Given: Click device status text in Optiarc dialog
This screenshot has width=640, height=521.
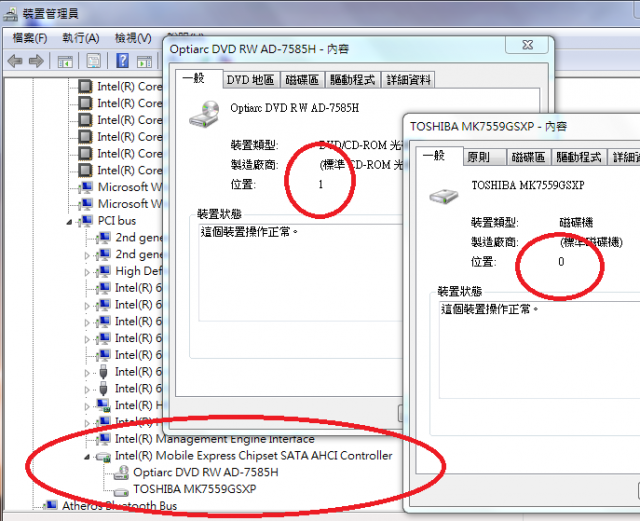Looking at the screenshot, I should point(249,232).
